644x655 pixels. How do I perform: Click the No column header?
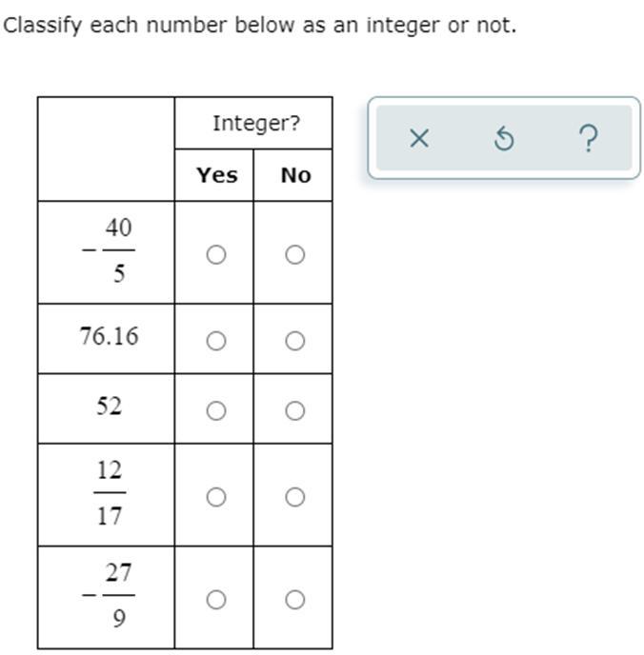296,175
